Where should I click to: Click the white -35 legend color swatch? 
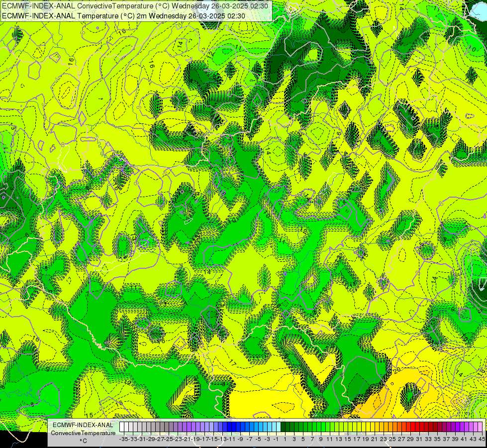122,427
